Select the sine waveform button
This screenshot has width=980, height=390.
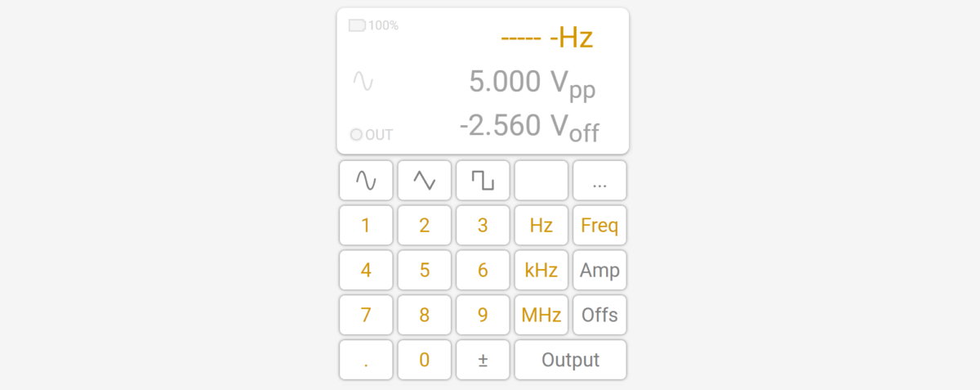(366, 181)
